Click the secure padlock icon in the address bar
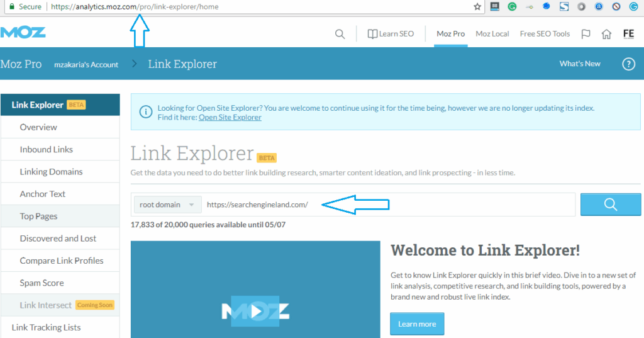 12,6
